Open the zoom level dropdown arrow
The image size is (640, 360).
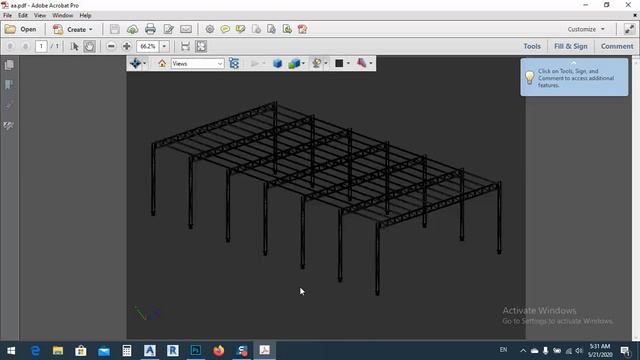(164, 47)
